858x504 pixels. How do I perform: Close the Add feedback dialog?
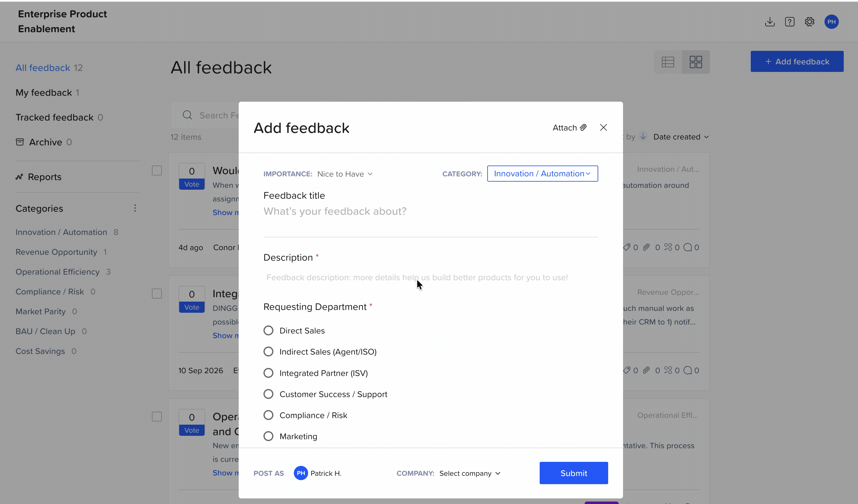pyautogui.click(x=603, y=127)
